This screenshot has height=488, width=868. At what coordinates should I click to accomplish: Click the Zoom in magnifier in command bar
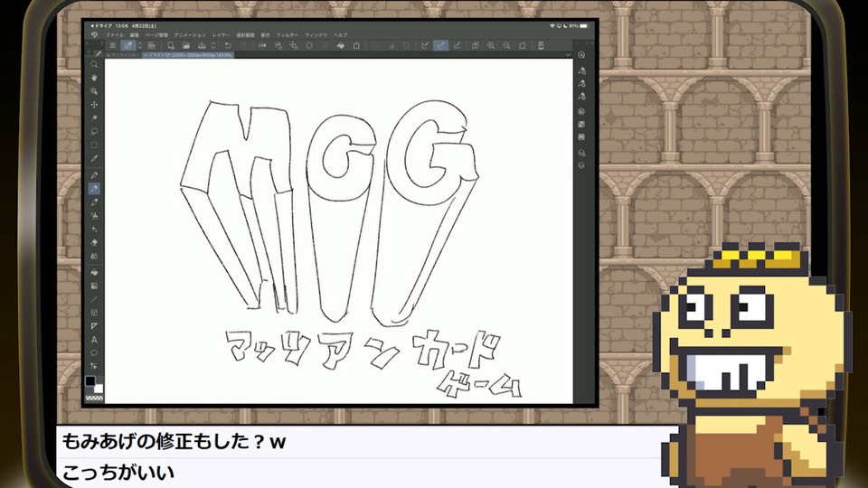click(490, 46)
